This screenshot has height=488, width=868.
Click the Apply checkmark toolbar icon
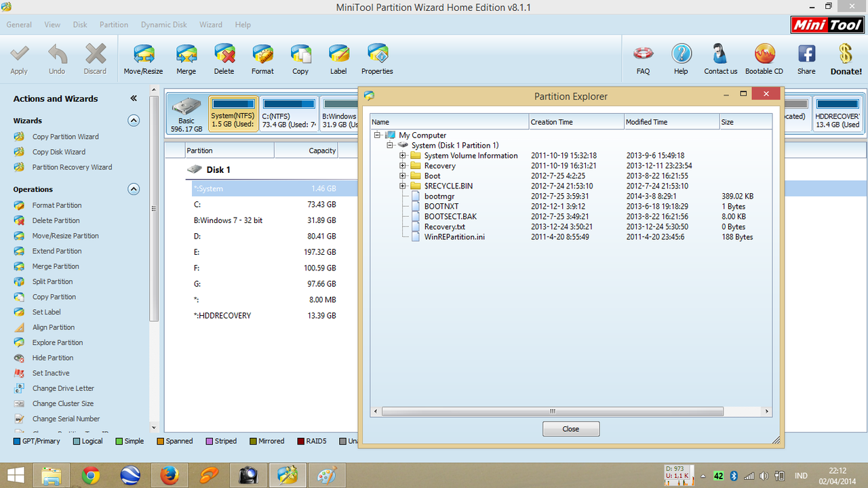click(20, 54)
